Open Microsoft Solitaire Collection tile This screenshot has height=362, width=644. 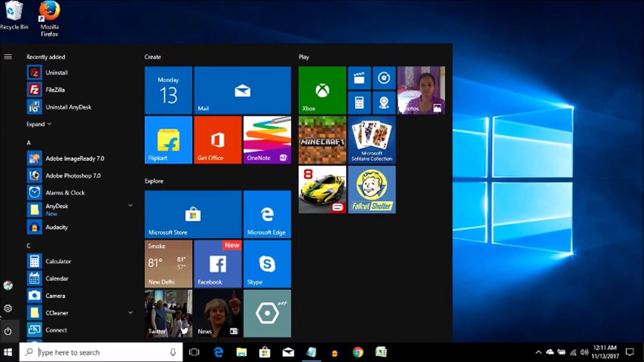coord(372,140)
